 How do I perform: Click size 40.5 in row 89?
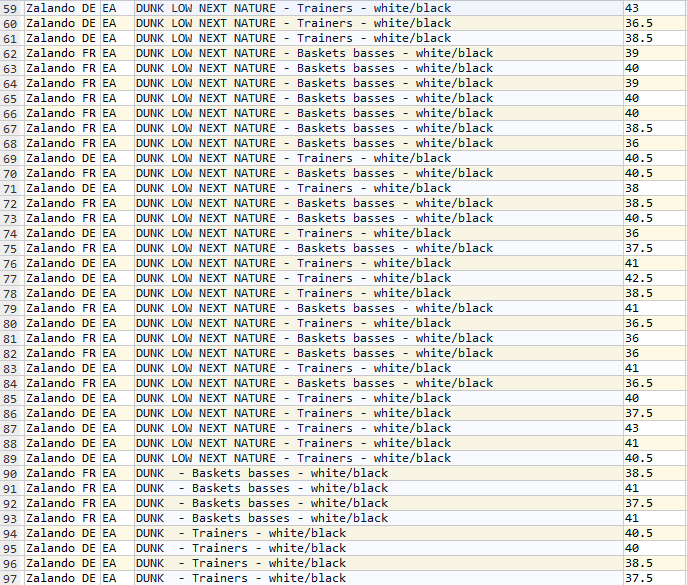click(655, 458)
